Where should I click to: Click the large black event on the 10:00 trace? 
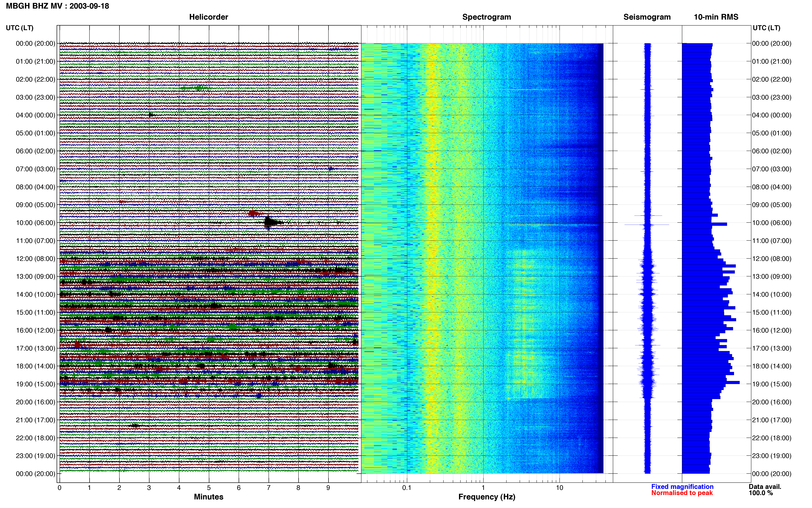pyautogui.click(x=271, y=222)
